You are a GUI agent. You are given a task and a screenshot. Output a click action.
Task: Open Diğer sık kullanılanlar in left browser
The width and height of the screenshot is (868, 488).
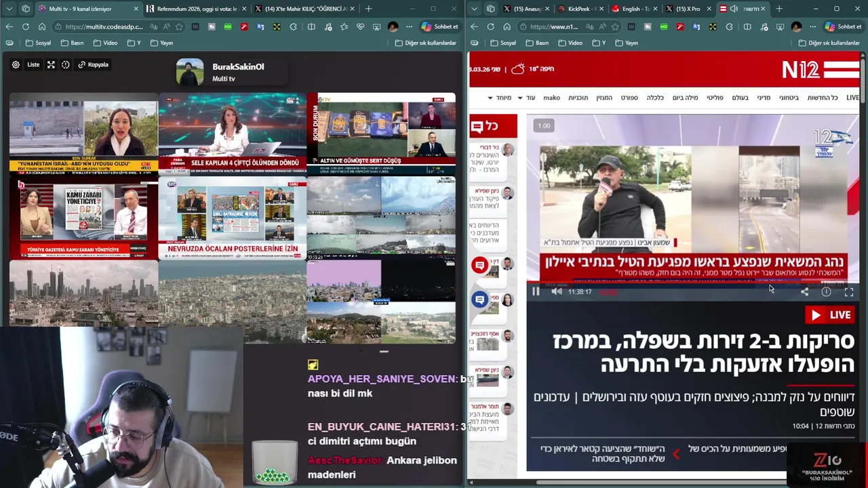coord(425,43)
